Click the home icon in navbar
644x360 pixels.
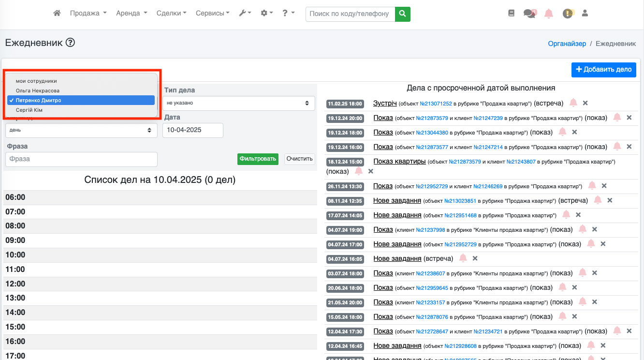57,14
